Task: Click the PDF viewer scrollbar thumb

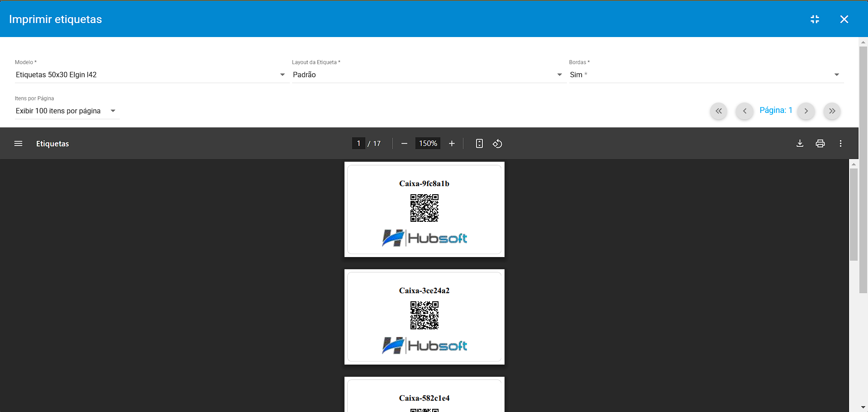Action: [854, 215]
